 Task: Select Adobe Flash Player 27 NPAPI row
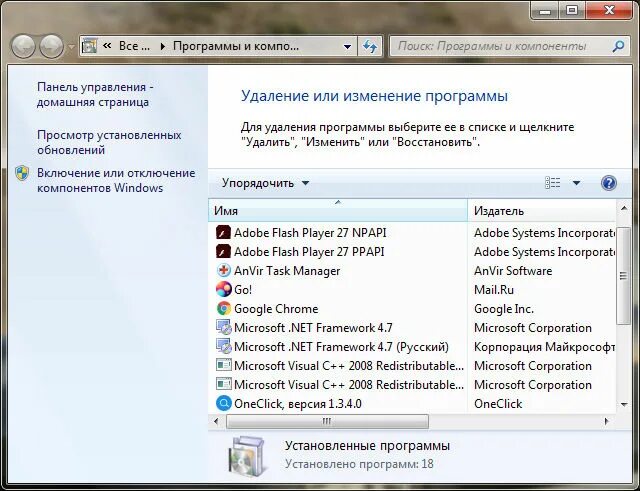412,233
